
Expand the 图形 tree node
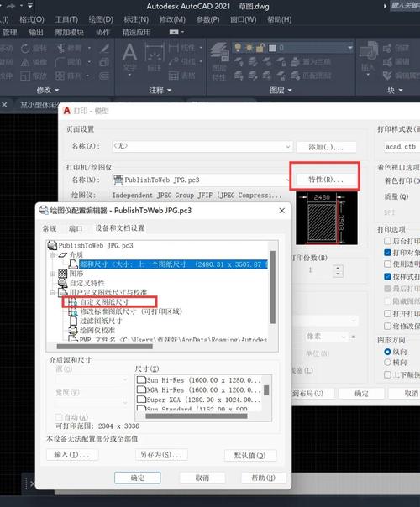tap(52, 274)
